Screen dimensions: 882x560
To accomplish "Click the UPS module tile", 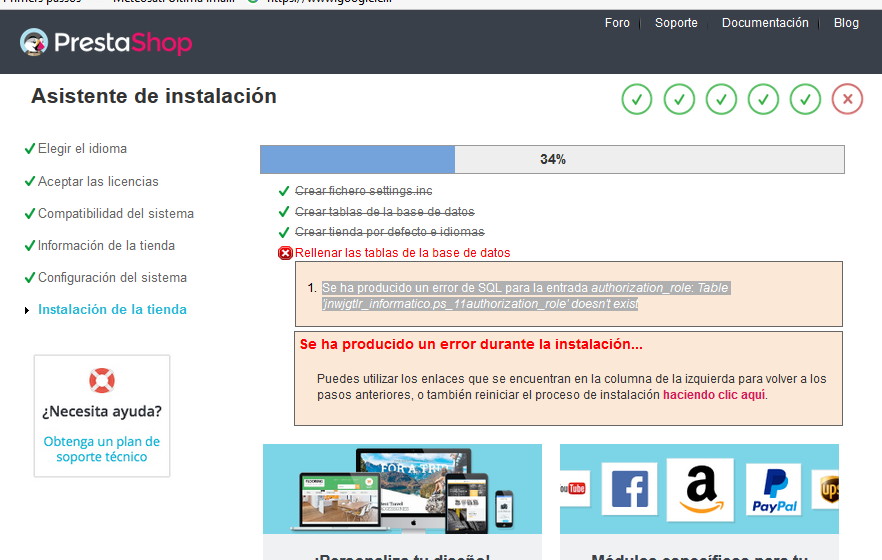I will 826,489.
